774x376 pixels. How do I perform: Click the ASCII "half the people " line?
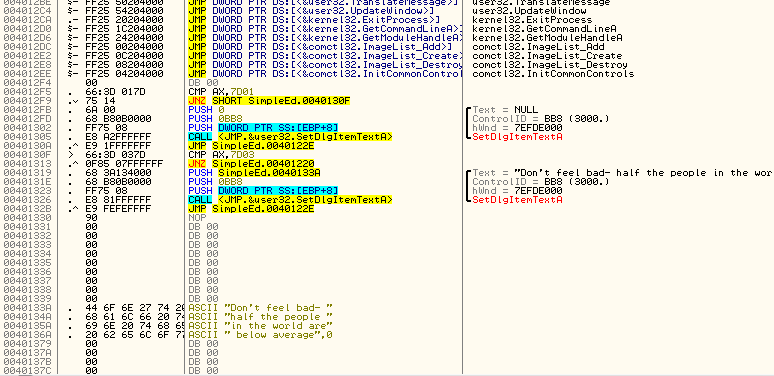coord(261,316)
